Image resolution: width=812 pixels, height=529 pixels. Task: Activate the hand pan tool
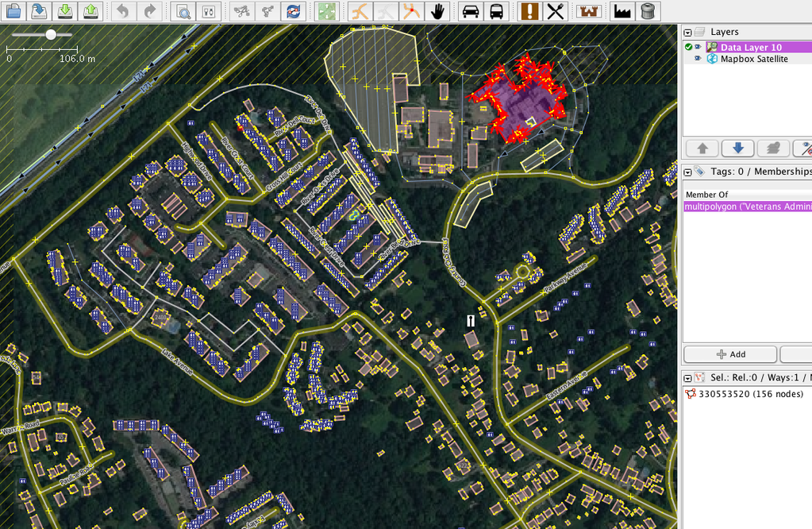[437, 11]
